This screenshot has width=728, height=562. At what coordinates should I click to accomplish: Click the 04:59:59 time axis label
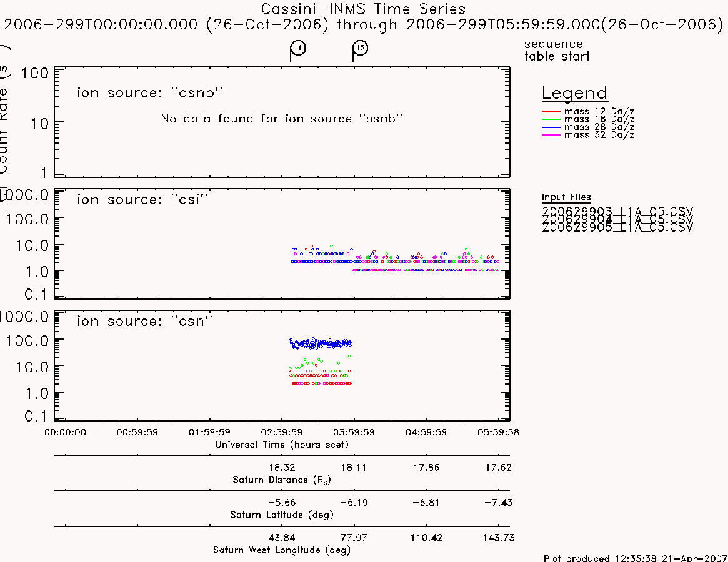coord(426,432)
